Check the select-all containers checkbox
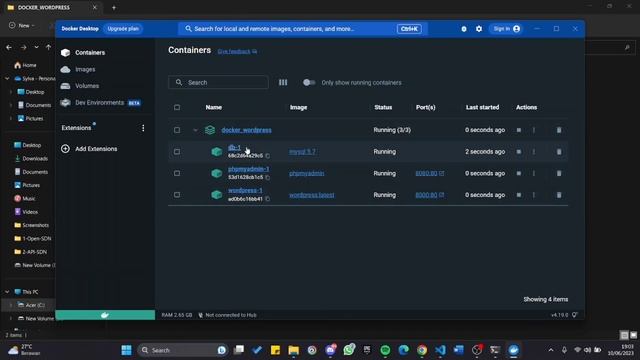Viewport: 640px width, 360px height. 177,107
